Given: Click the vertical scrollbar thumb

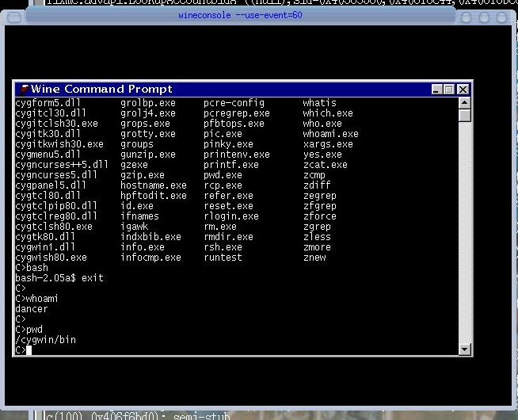Looking at the screenshot, I should 464,116.
